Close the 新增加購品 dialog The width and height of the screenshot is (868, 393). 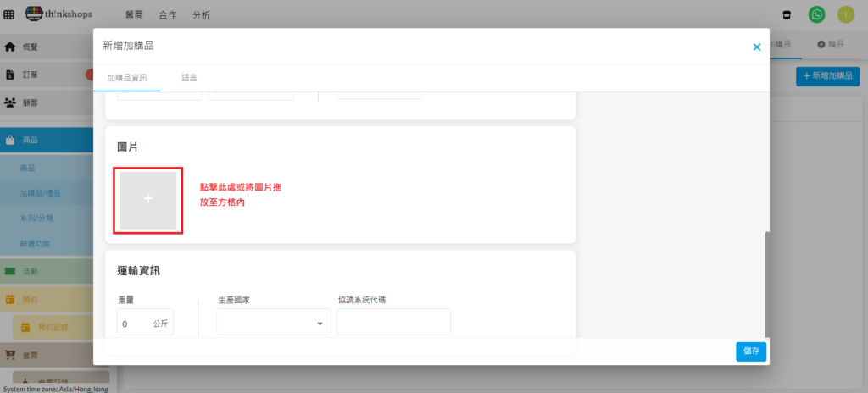tap(756, 47)
